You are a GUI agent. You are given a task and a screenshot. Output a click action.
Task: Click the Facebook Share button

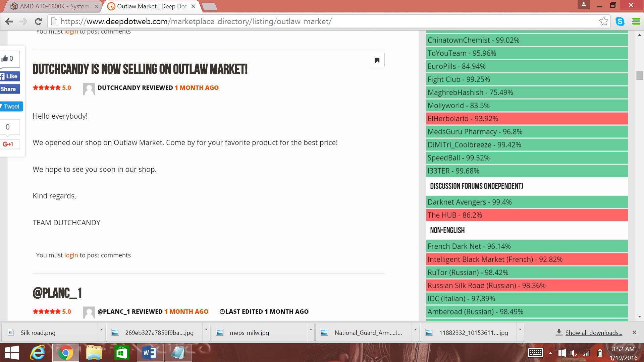click(x=10, y=89)
